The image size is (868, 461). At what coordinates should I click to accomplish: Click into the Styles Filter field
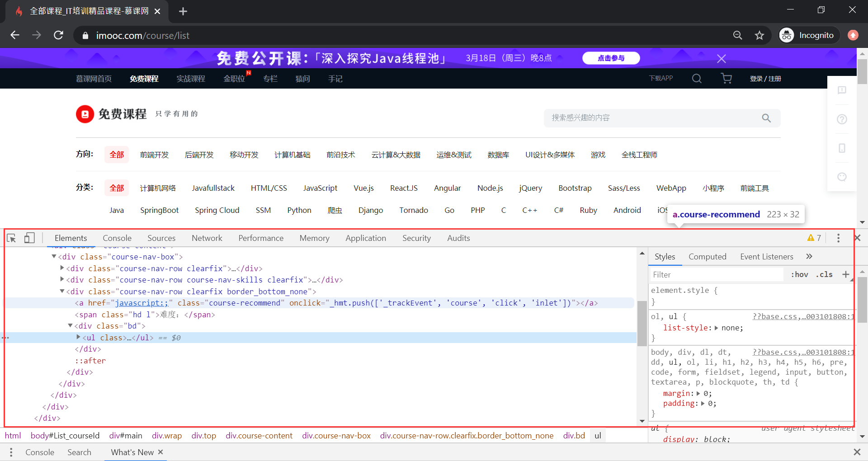click(717, 274)
